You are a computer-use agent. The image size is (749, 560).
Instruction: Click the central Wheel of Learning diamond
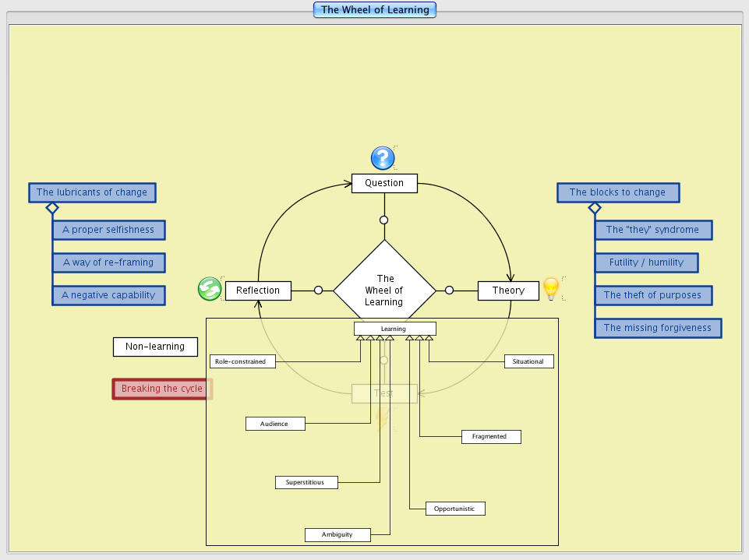(384, 290)
